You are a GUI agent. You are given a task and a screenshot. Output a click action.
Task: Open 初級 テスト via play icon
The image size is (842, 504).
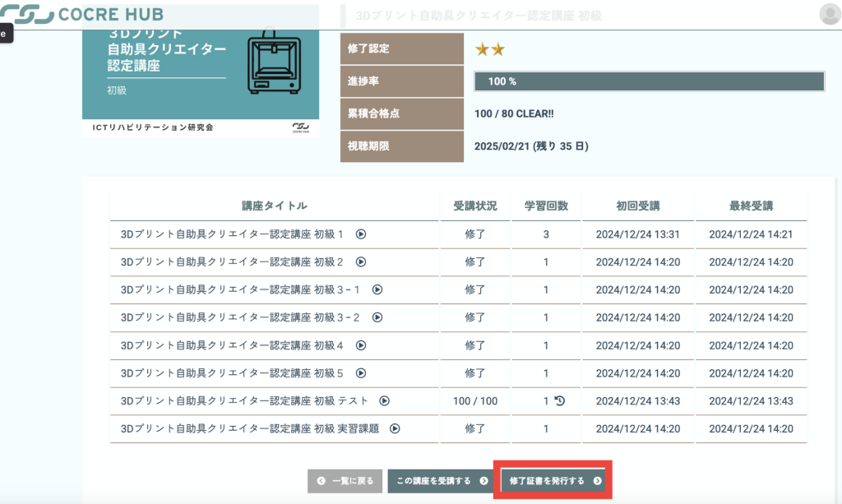pos(384,401)
